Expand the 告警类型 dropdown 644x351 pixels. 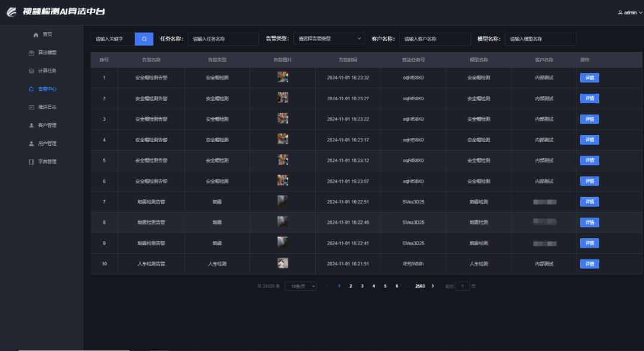[329, 39]
